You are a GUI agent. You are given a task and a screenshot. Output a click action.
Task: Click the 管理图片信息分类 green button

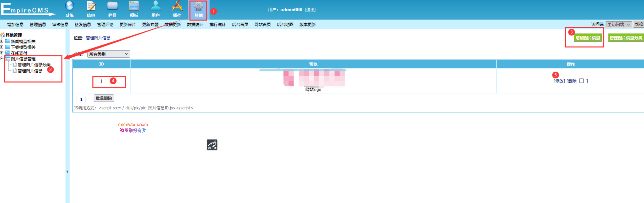(626, 38)
